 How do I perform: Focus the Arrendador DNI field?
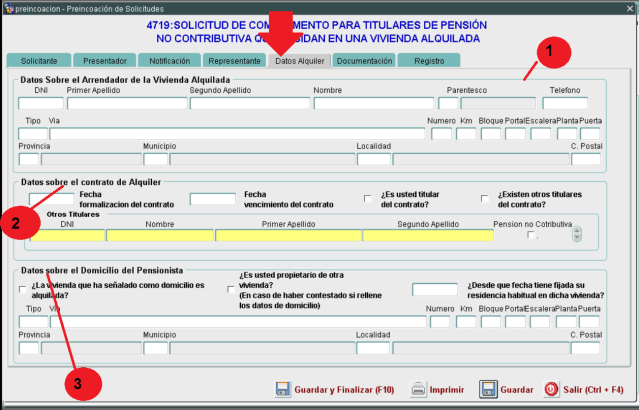point(41,103)
